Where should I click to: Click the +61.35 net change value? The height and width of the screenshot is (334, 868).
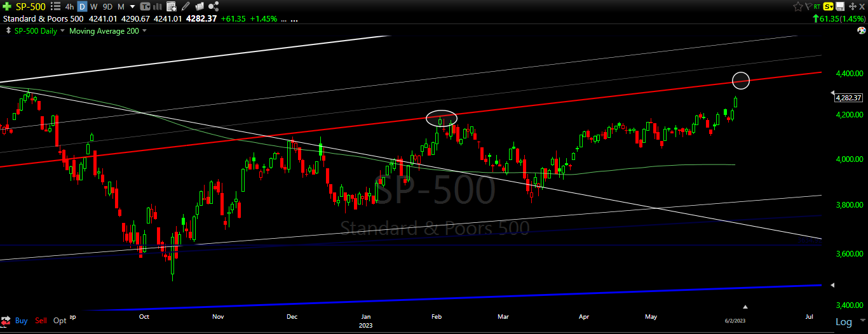coord(233,18)
